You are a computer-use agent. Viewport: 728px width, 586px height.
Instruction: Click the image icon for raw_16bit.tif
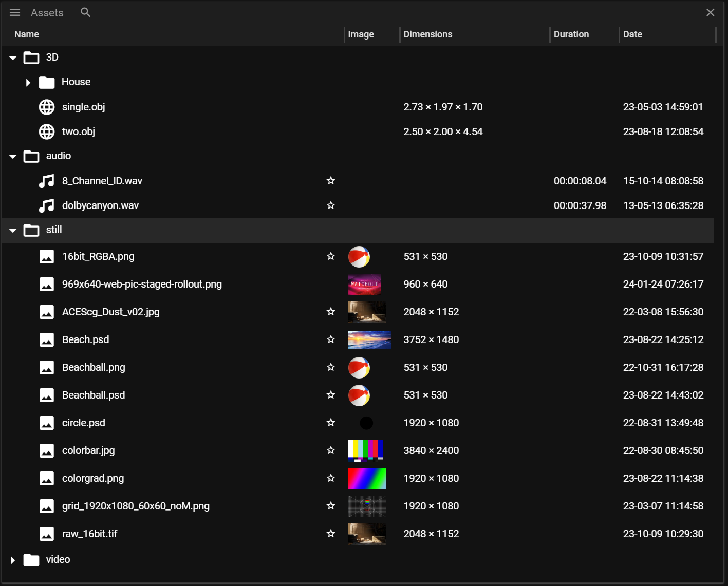pyautogui.click(x=47, y=534)
